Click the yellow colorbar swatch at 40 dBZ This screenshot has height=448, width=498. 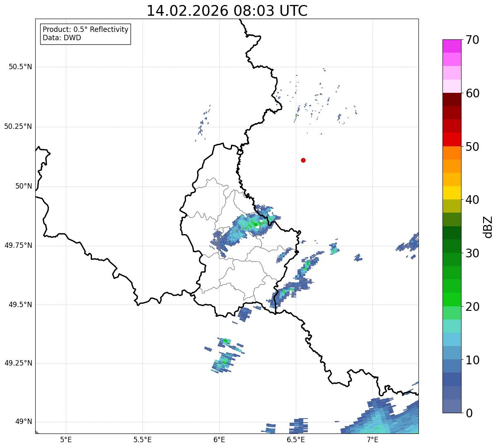[x=452, y=193]
